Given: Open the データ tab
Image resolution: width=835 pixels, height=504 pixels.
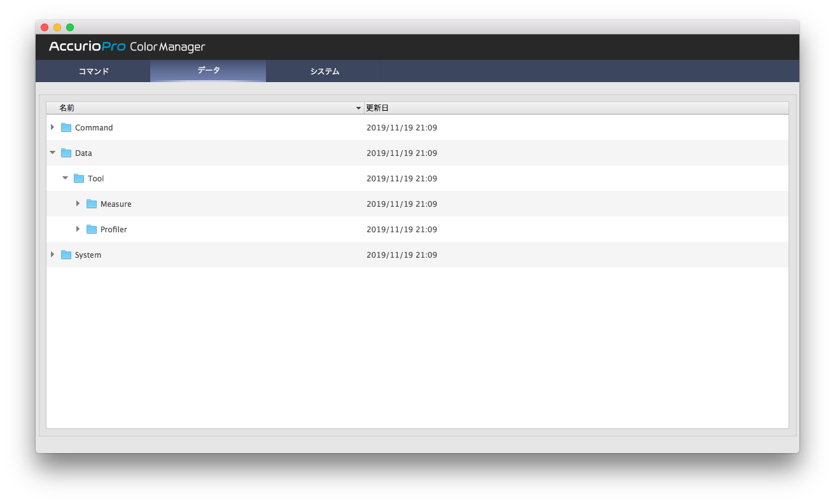Looking at the screenshot, I should tap(208, 71).
